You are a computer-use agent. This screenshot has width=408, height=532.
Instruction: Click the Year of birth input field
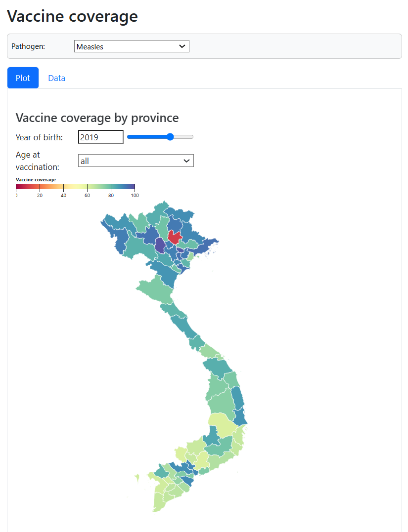(x=100, y=137)
